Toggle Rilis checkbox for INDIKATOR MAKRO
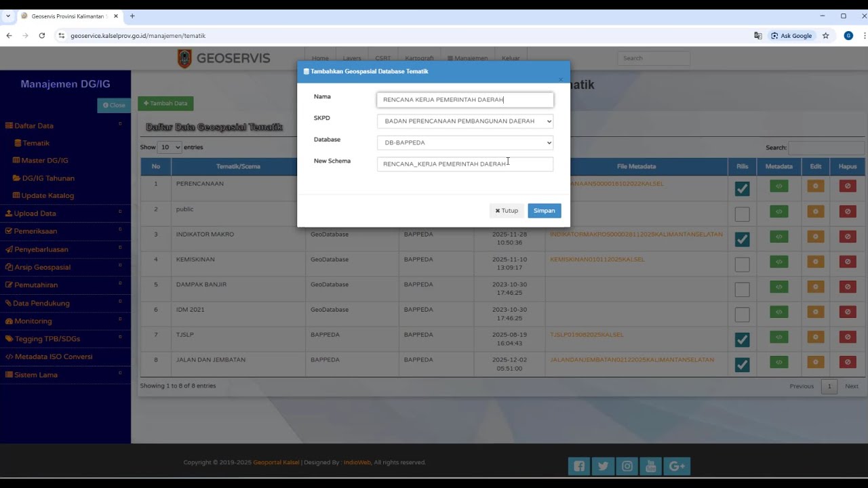 click(742, 239)
